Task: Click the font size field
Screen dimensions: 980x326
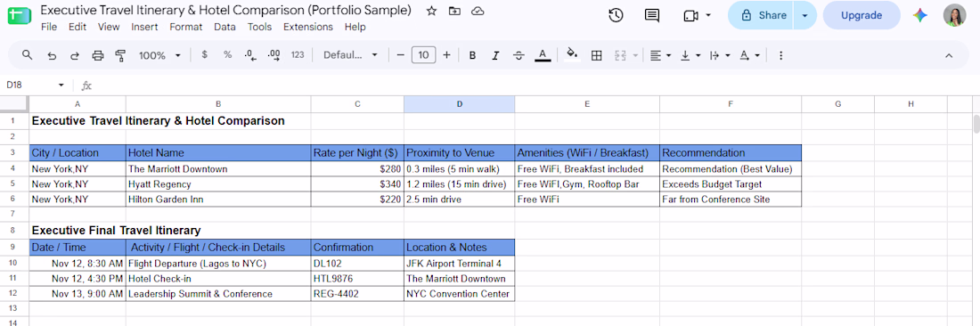Action: pyautogui.click(x=423, y=55)
